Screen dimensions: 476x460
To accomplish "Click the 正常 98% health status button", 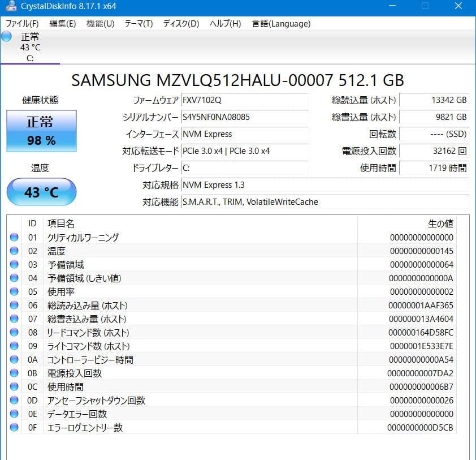I will [x=41, y=131].
